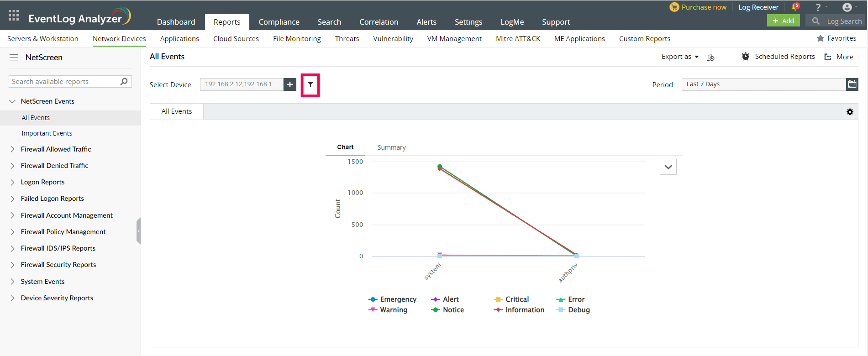Expand Firewall Policy Management group
The height and width of the screenshot is (356, 868).
click(12, 232)
